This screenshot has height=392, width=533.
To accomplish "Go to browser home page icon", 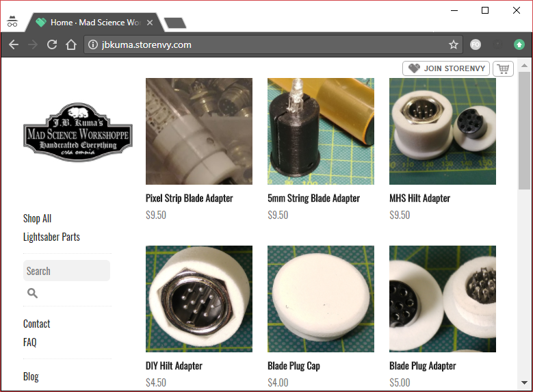I will point(70,44).
